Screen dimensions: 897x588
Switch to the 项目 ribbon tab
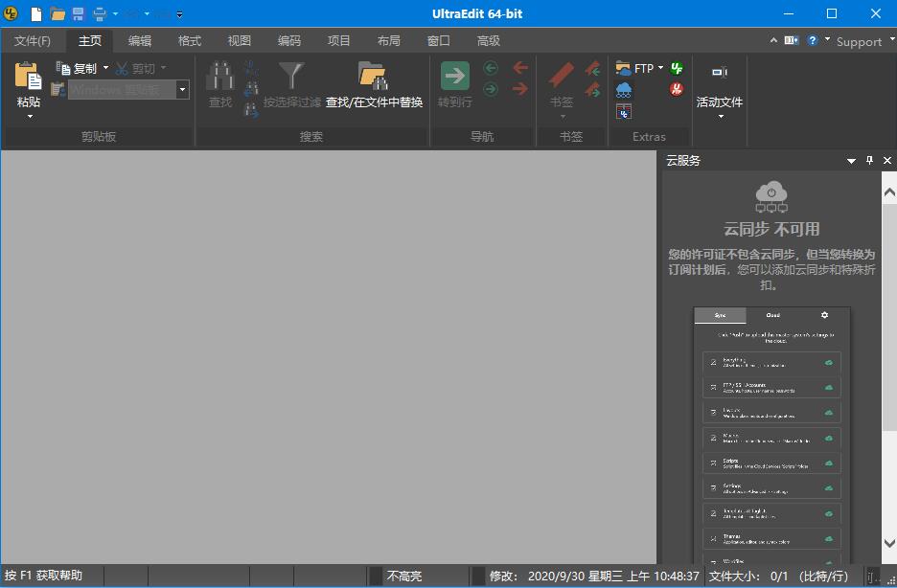point(338,40)
